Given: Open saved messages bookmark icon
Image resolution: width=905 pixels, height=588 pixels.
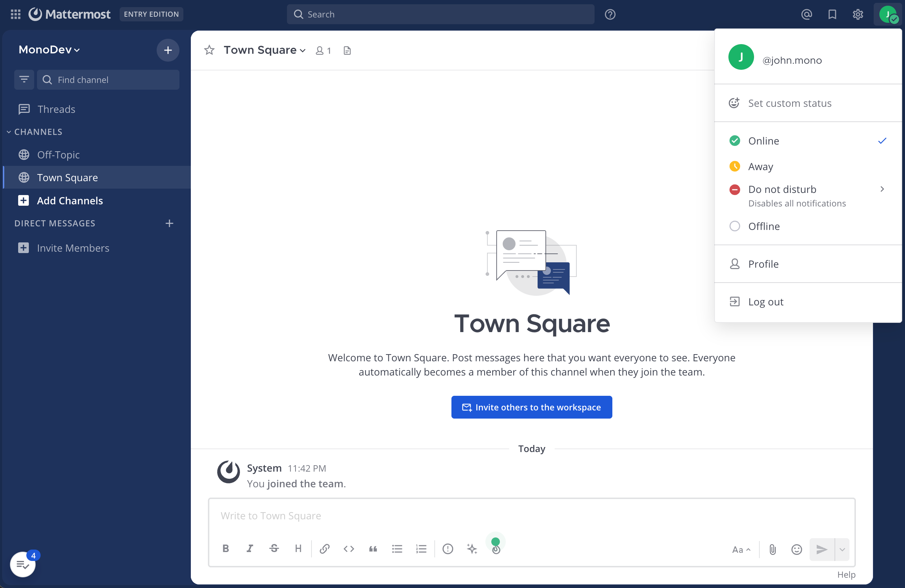Looking at the screenshot, I should pyautogui.click(x=832, y=15).
